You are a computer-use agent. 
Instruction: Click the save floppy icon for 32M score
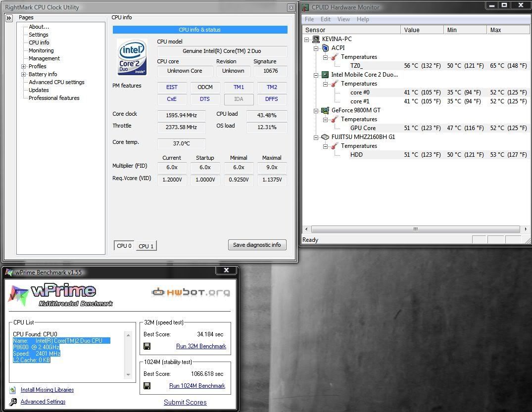pos(147,346)
